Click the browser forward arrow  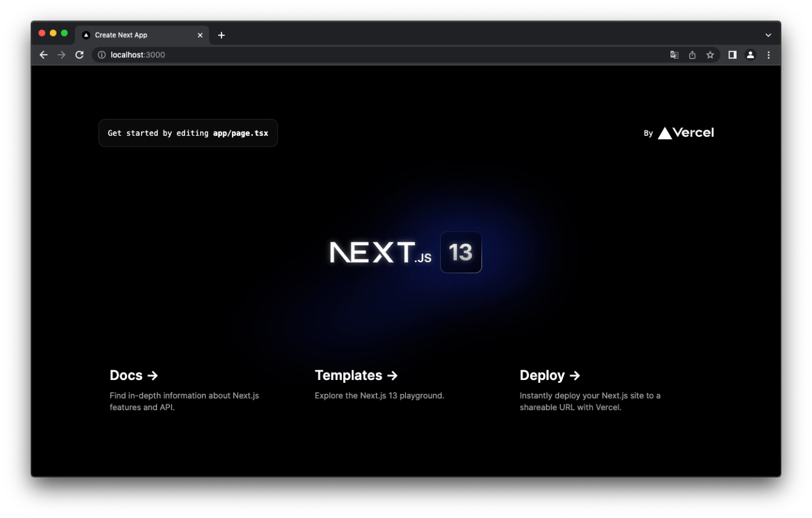coord(61,55)
